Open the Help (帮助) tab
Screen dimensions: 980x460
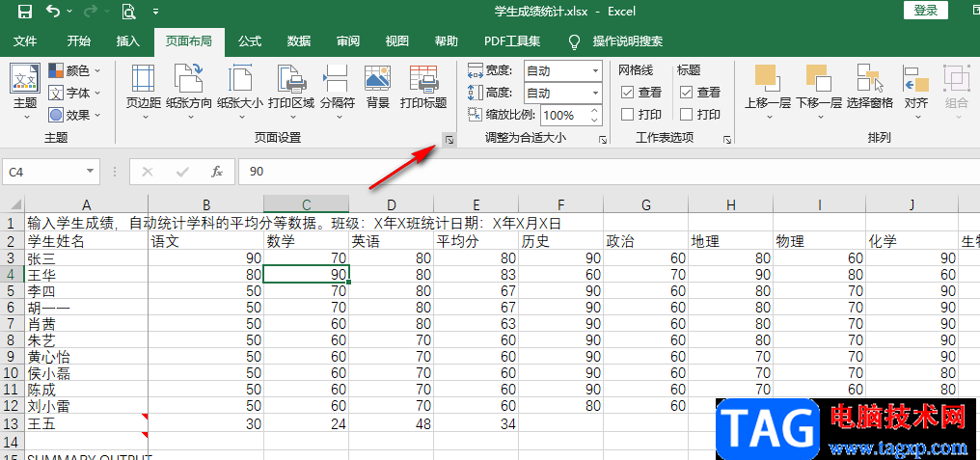click(x=447, y=41)
